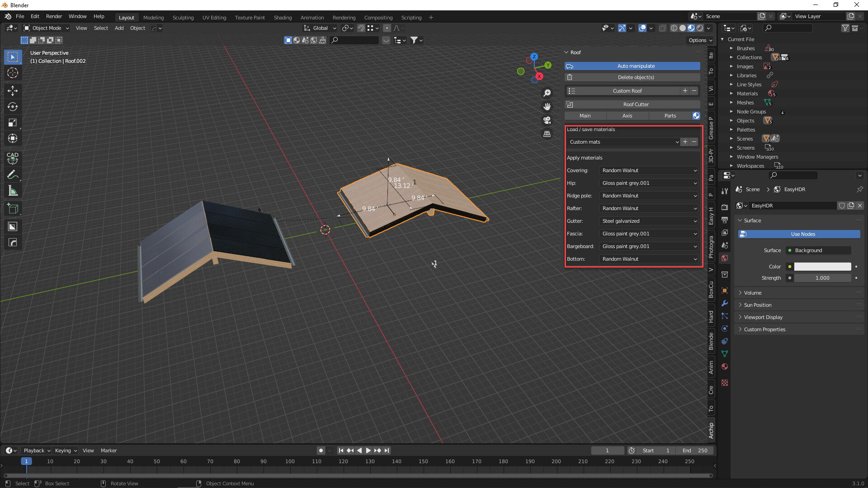868x488 pixels.
Task: Toggle X-ray display mode
Action: coord(662,28)
